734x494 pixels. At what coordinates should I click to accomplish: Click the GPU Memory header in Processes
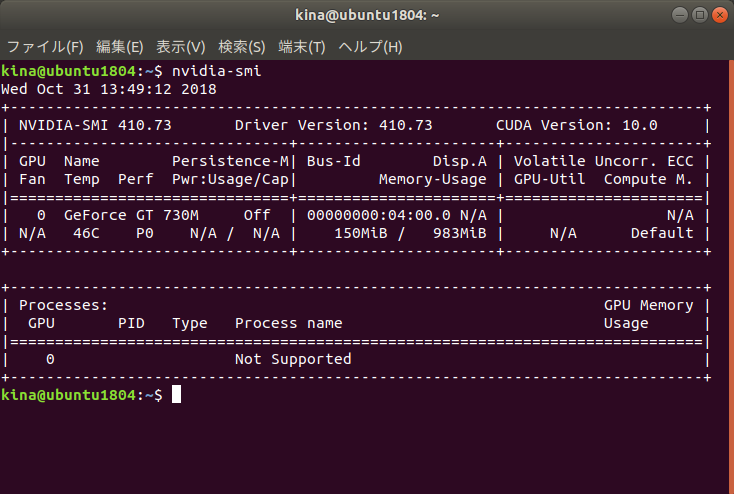coord(648,305)
